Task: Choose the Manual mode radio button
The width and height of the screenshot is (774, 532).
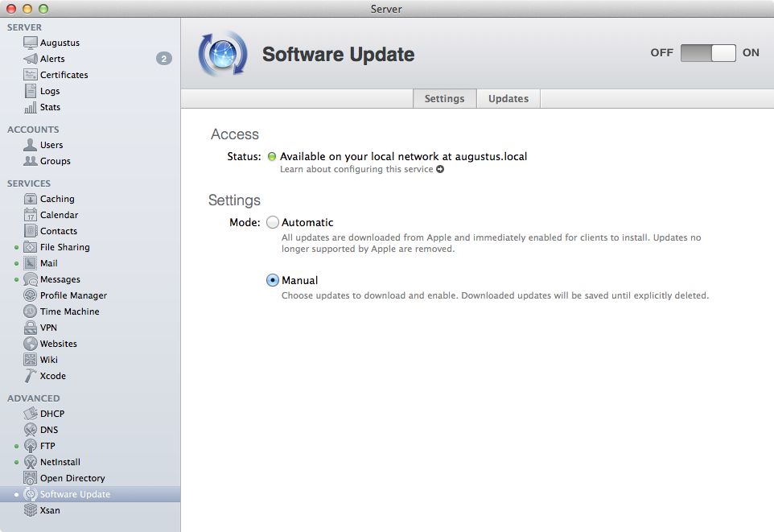Action: coord(273,280)
